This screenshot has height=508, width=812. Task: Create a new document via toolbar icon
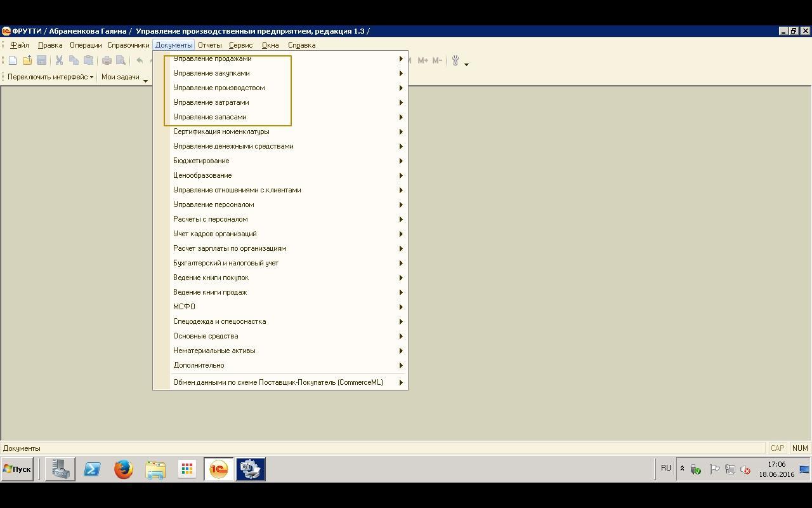point(13,60)
